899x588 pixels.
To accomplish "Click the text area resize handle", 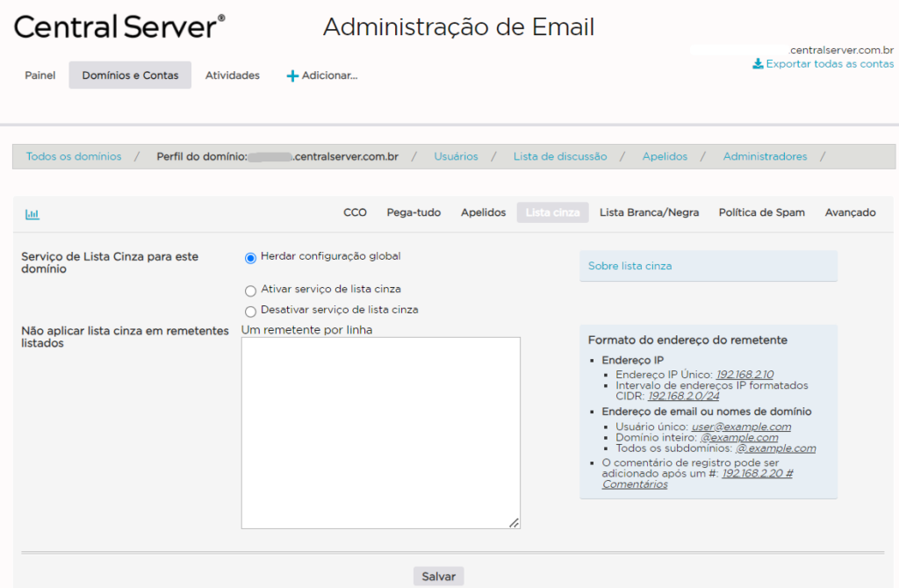I will click(514, 523).
